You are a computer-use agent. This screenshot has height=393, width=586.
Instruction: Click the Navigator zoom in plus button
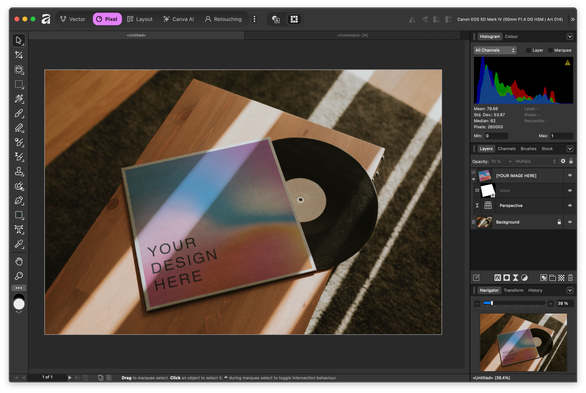click(550, 303)
